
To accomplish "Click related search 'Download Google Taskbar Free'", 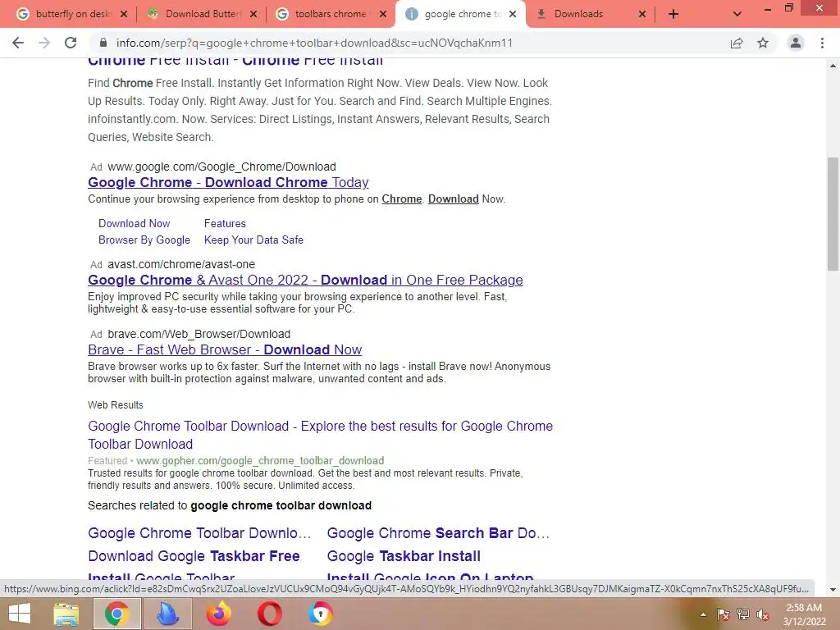I will (194, 556).
